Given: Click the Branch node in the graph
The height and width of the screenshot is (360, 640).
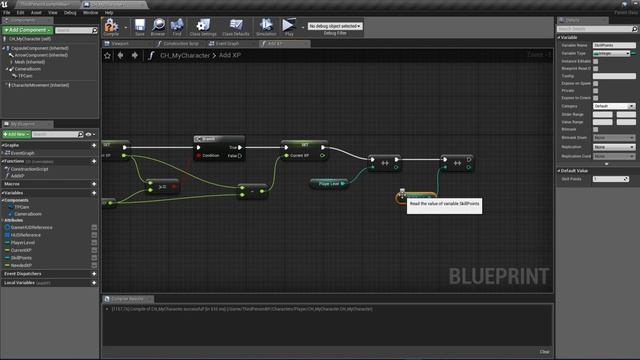Looking at the screenshot, I should 219,148.
